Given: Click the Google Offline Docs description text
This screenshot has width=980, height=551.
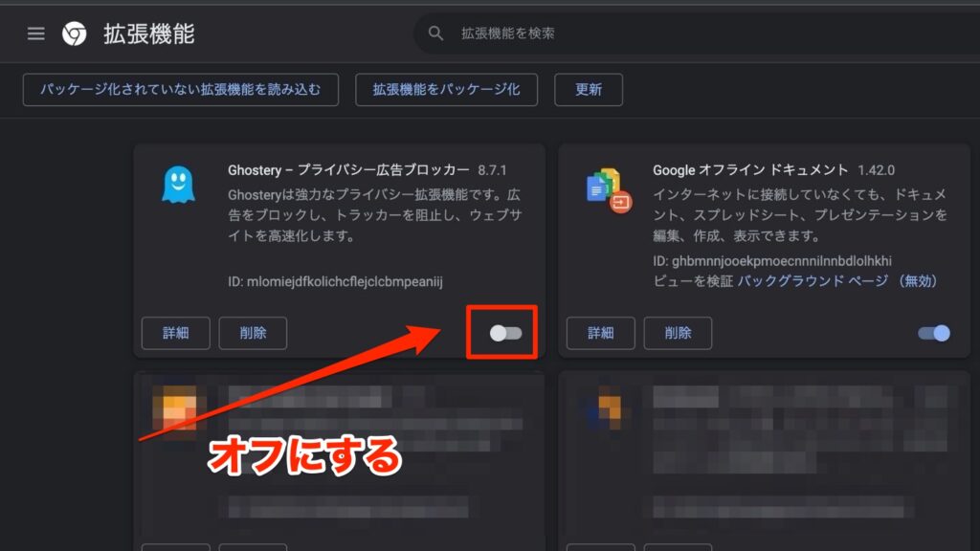Looking at the screenshot, I should coord(800,215).
